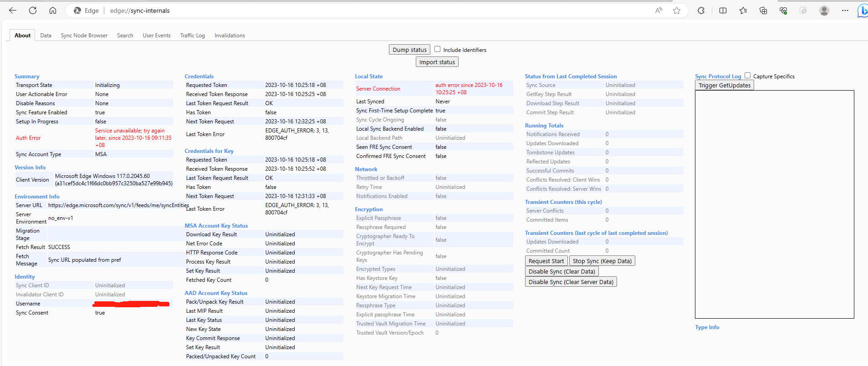Image resolution: width=868 pixels, height=366 pixels.
Task: Click the Running Totals heading
Action: tap(544, 125)
